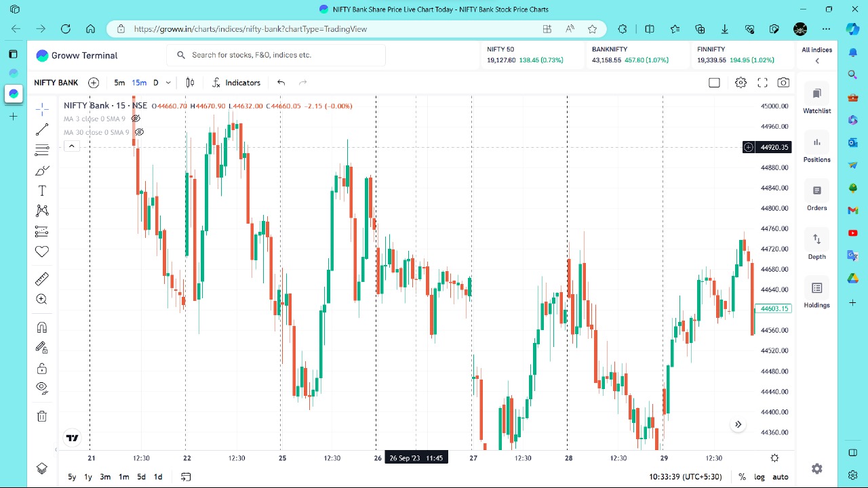
Task: Expand the time interval dropdown arrow
Action: point(168,83)
